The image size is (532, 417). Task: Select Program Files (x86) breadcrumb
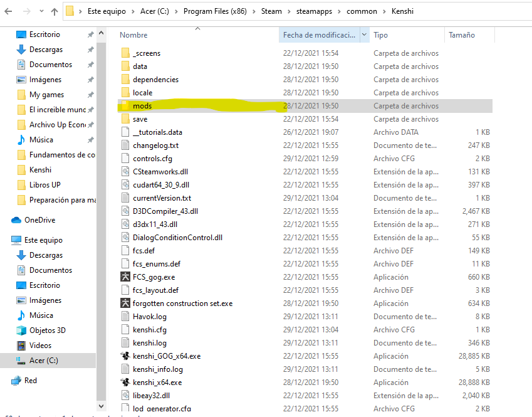pyautogui.click(x=215, y=11)
